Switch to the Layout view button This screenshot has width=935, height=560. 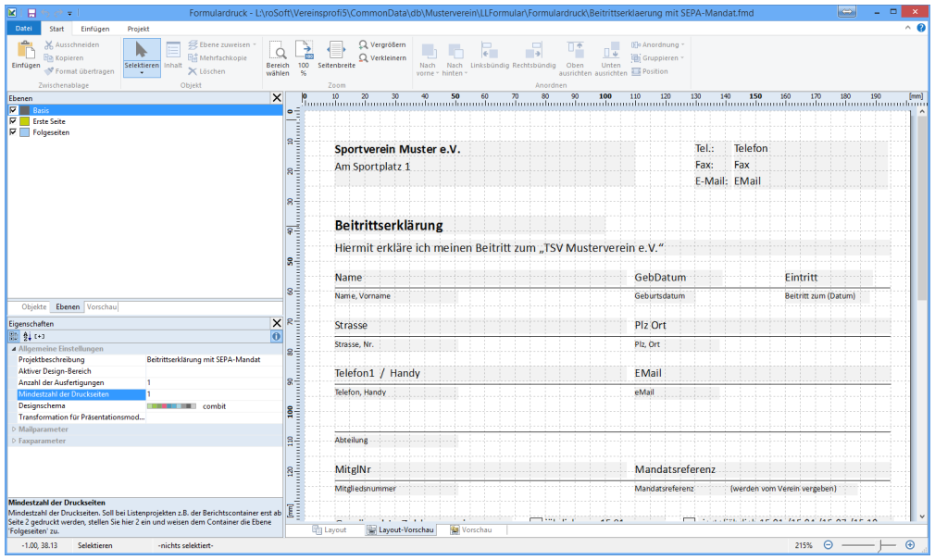[329, 530]
